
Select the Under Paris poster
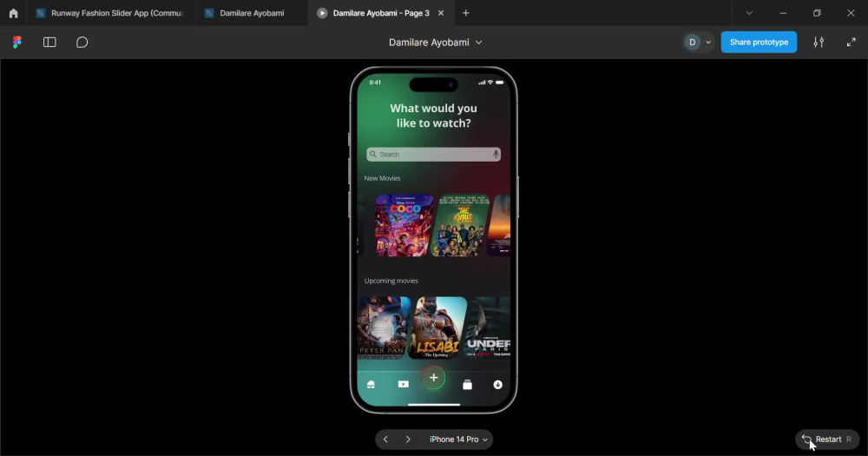(x=487, y=327)
